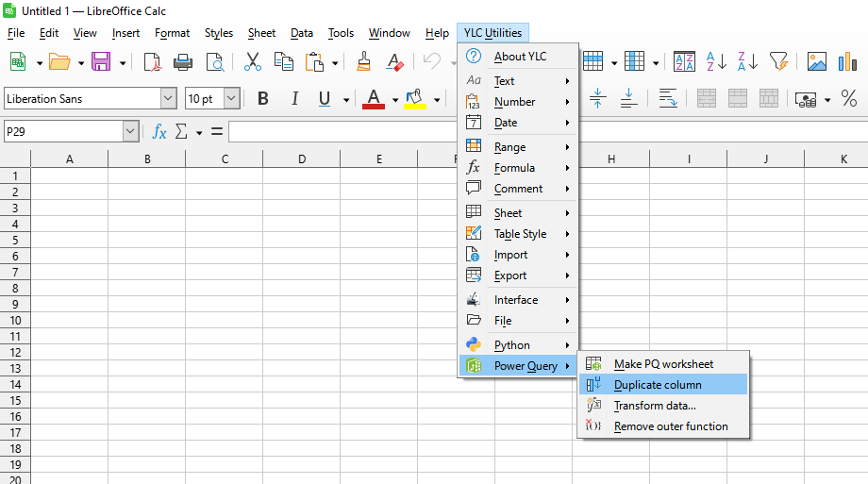Screen dimensions: 868x484
Task: Choose Make PQ worksheet
Action: tap(663, 364)
